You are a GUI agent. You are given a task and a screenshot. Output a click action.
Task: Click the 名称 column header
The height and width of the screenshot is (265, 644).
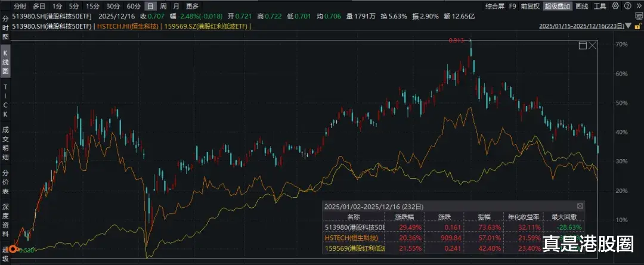point(353,217)
